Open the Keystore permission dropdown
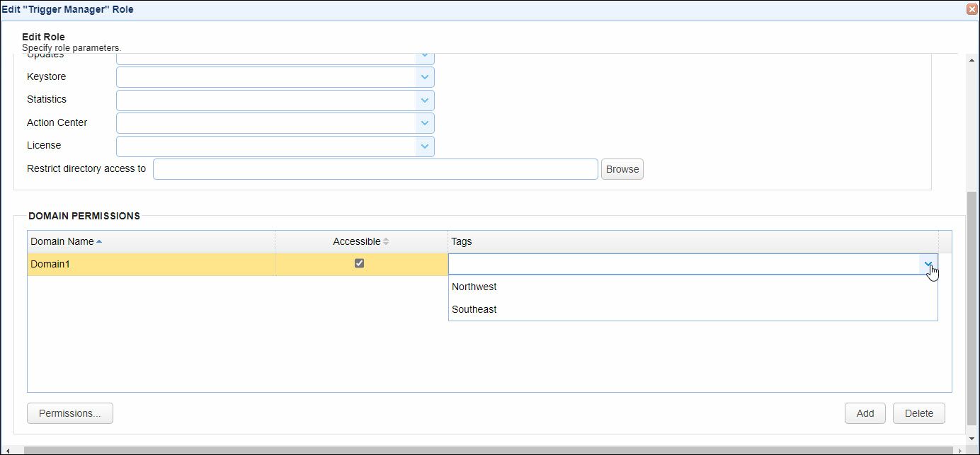Image resolution: width=980 pixels, height=455 pixels. pyautogui.click(x=425, y=77)
